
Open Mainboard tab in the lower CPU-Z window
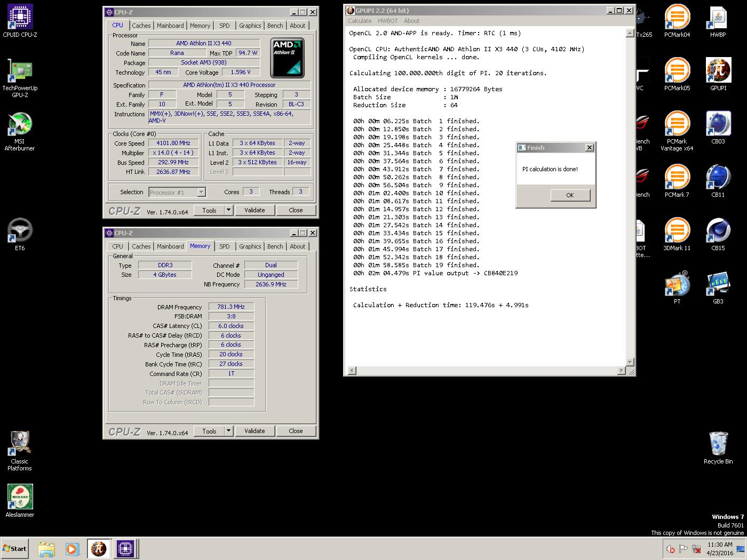coord(170,246)
